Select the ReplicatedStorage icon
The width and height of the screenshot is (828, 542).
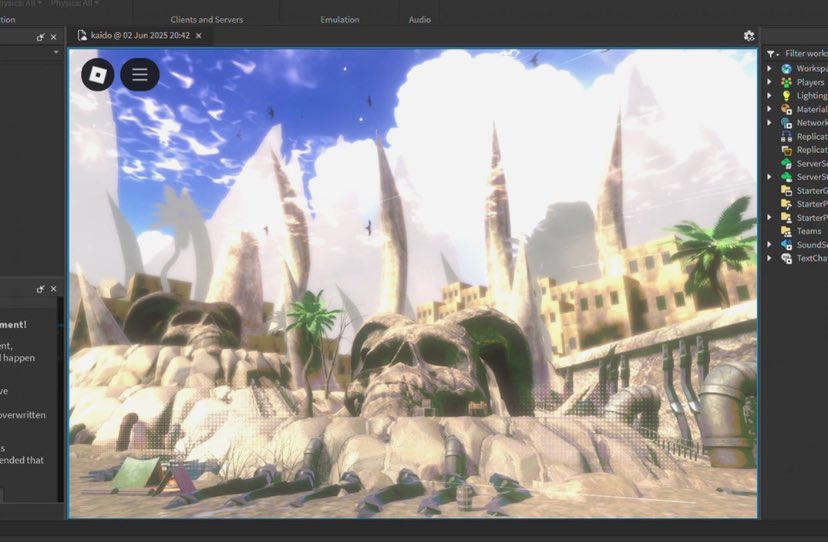(x=786, y=150)
